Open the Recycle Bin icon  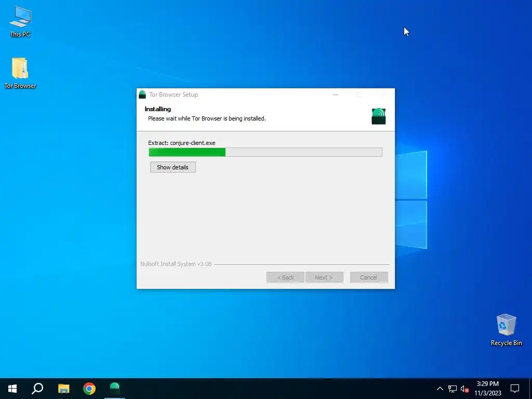[506, 330]
